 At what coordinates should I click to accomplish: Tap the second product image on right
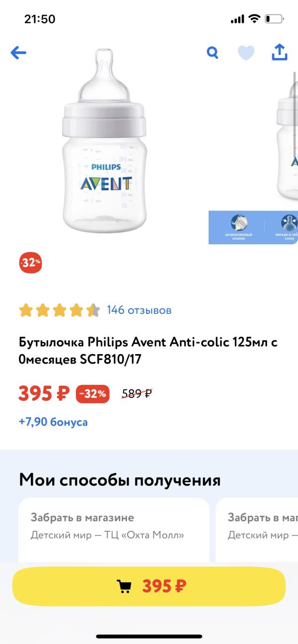[x=288, y=144]
